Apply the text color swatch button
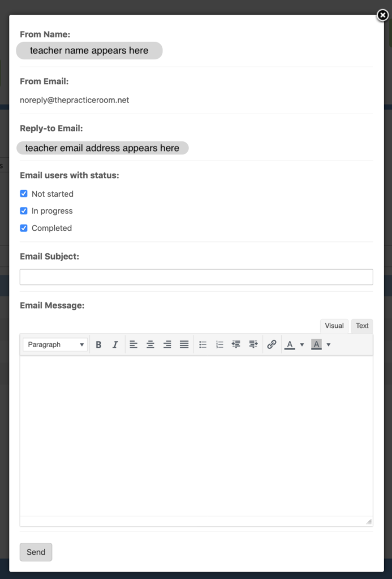Image resolution: width=392 pixels, height=579 pixels. point(290,344)
